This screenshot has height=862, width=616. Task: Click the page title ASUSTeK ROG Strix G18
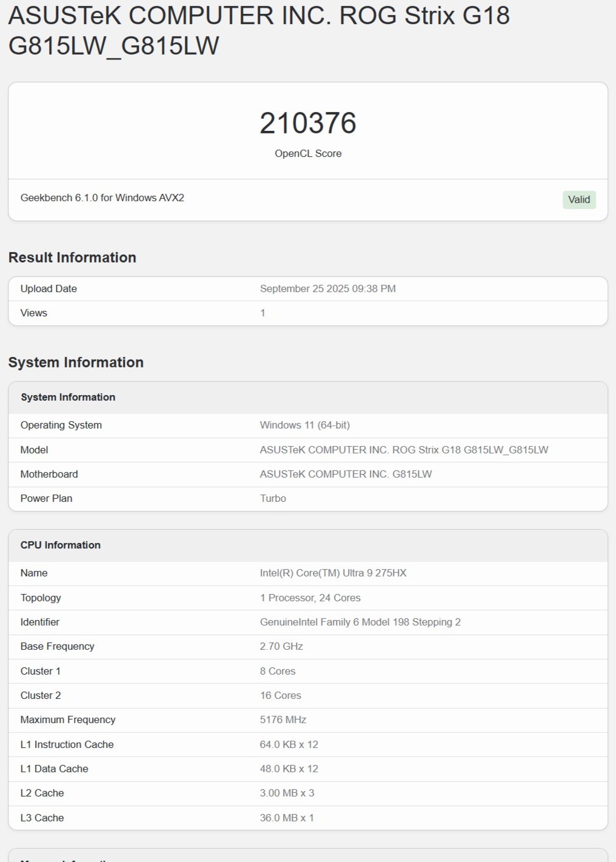(x=259, y=30)
